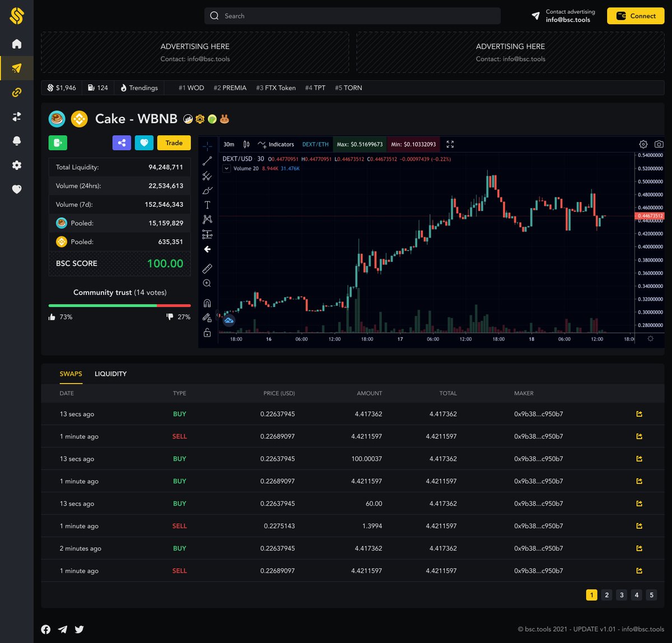Open the swap arrows sidebar page
The image size is (672, 643).
point(17,117)
